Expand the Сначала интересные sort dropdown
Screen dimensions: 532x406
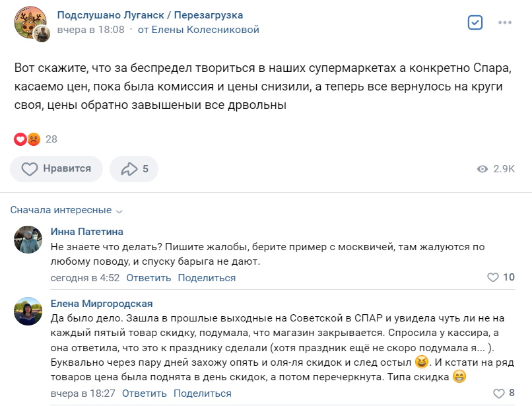coord(67,210)
